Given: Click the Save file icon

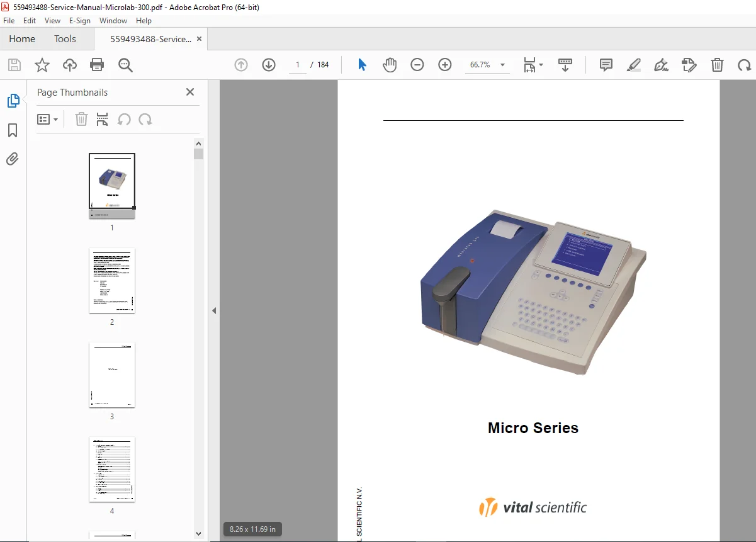Looking at the screenshot, I should coord(14,65).
